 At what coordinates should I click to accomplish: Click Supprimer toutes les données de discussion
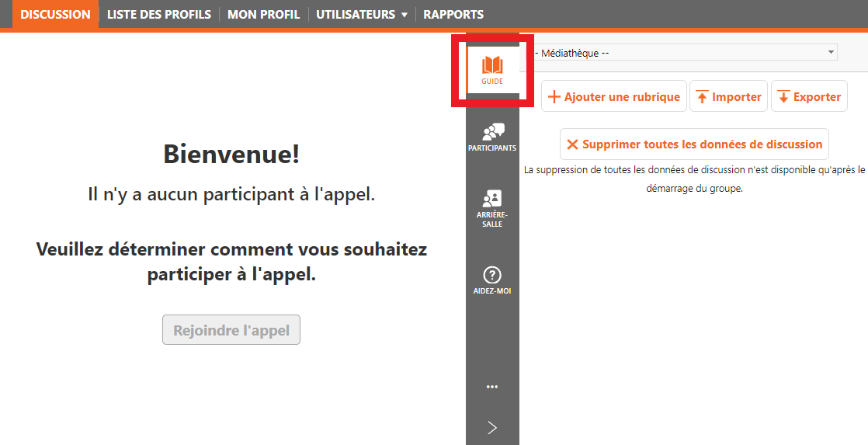pos(694,144)
